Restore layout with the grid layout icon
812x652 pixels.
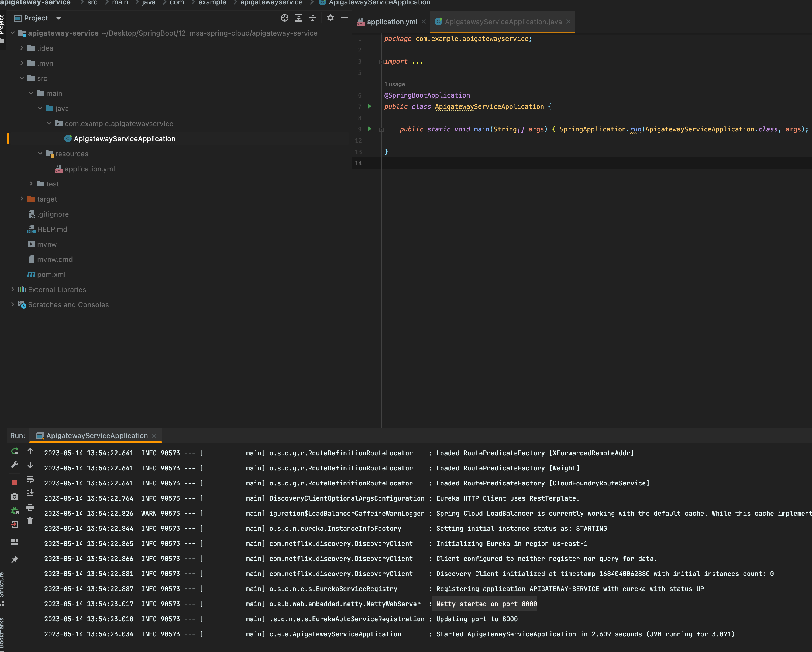click(x=15, y=542)
